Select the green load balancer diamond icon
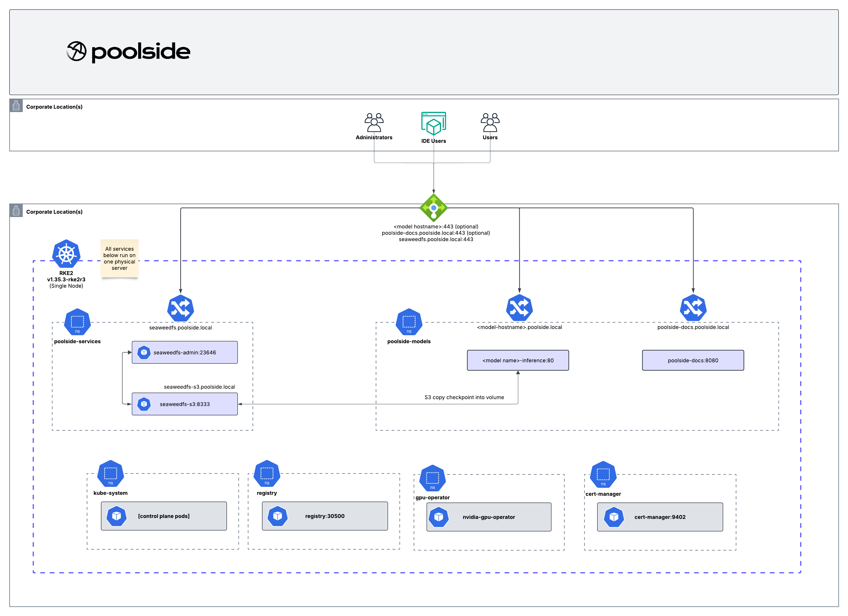This screenshot has width=848, height=616. click(x=434, y=208)
